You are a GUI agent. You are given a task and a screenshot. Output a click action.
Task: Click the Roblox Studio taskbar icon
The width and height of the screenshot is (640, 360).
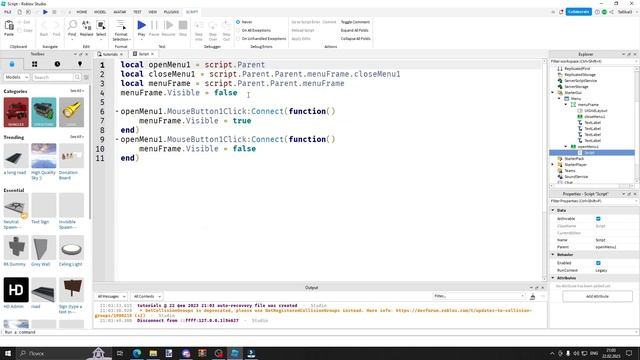[x=235, y=353]
